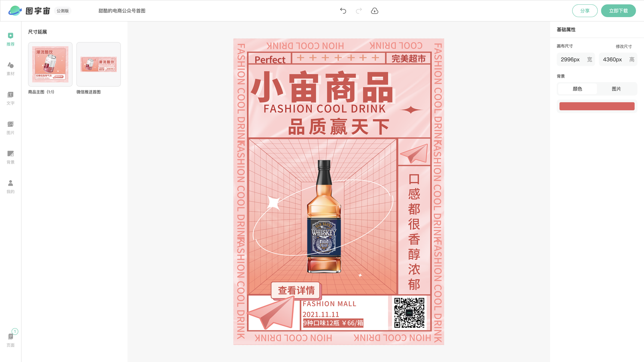The height and width of the screenshot is (362, 644).
Task: Click the cloud save icon
Action: tap(374, 11)
